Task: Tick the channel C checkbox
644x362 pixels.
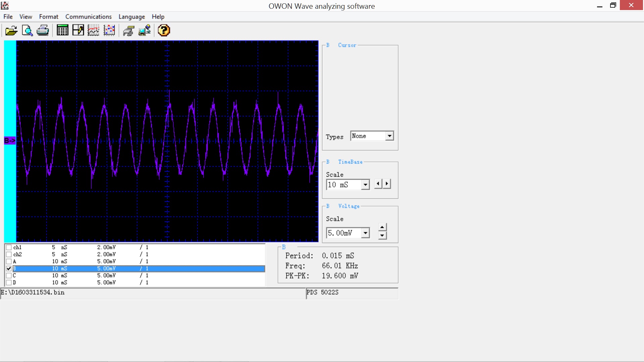Action: 9,276
